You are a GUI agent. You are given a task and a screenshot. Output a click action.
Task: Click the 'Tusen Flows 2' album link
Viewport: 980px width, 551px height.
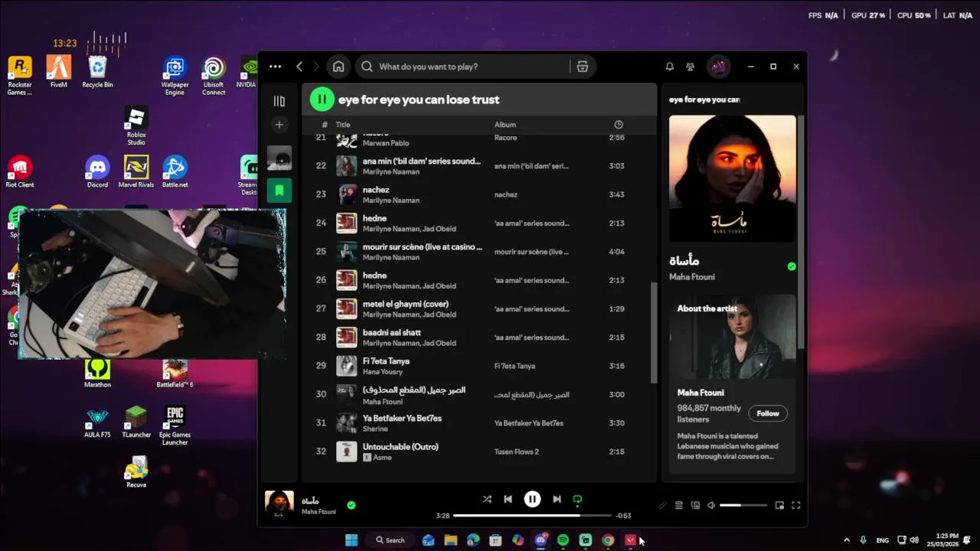517,452
